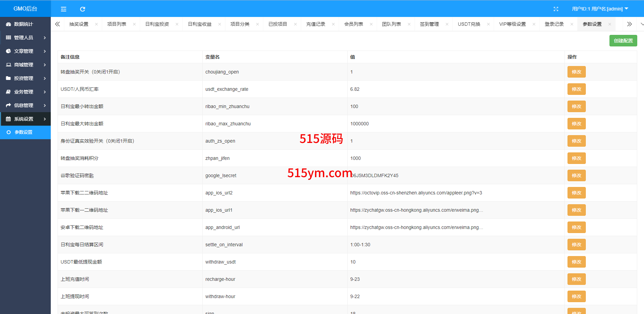The height and width of the screenshot is (314, 644).
Task: Expand the 管理人员 sidebar menu
Action: [x=25, y=38]
